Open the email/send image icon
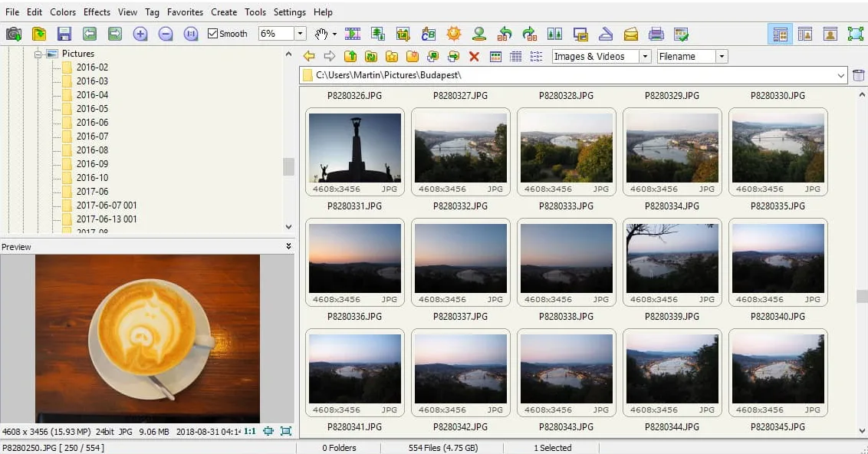 630,33
